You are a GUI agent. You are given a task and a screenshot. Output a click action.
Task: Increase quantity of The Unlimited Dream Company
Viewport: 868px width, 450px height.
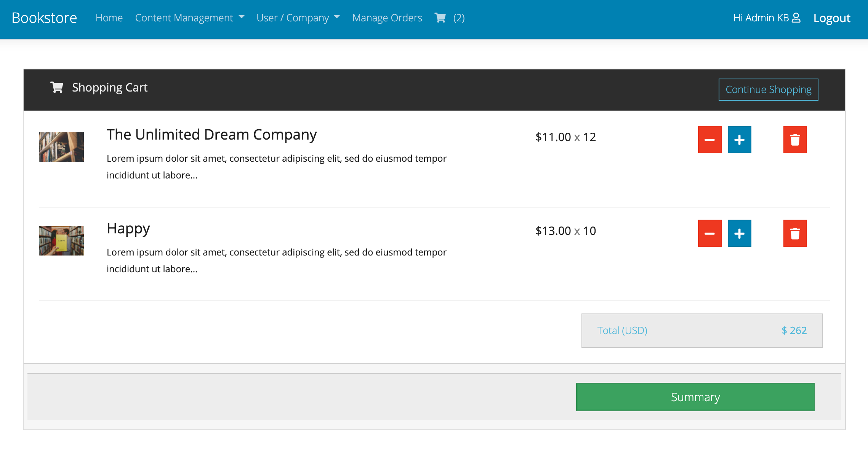(739, 140)
